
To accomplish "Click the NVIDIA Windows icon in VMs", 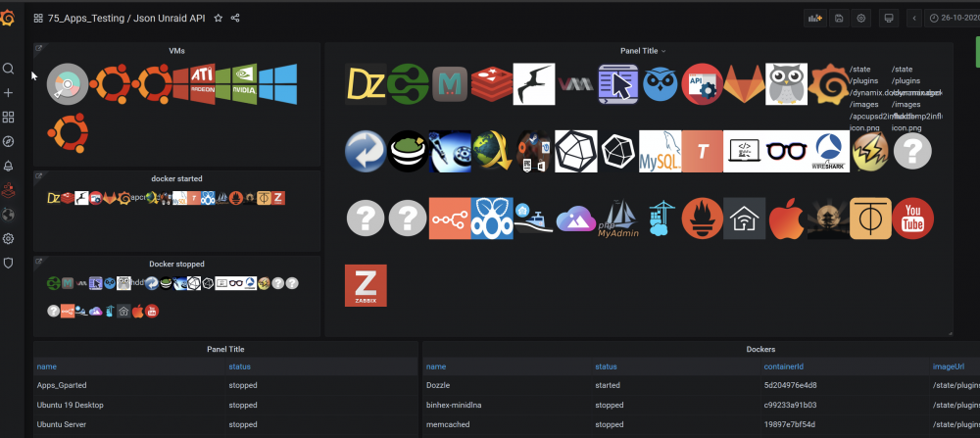I will 235,83.
